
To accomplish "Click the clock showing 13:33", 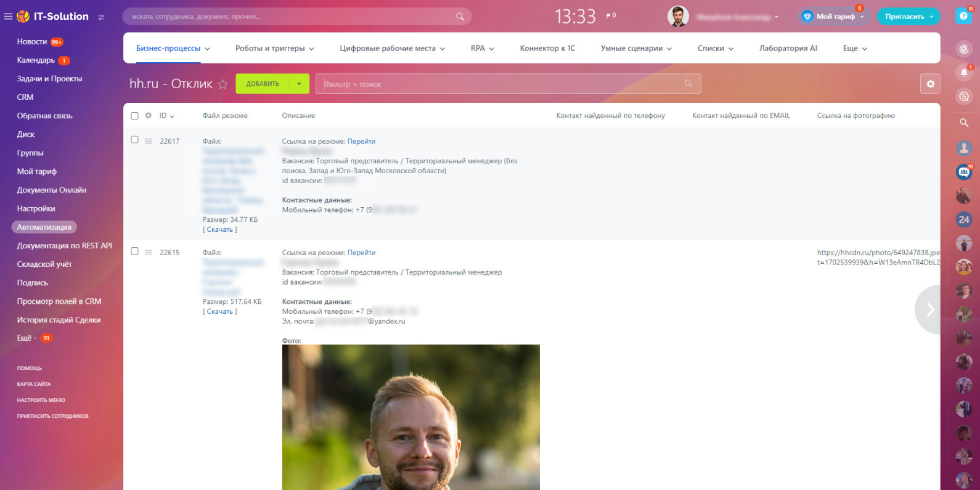I will click(575, 16).
